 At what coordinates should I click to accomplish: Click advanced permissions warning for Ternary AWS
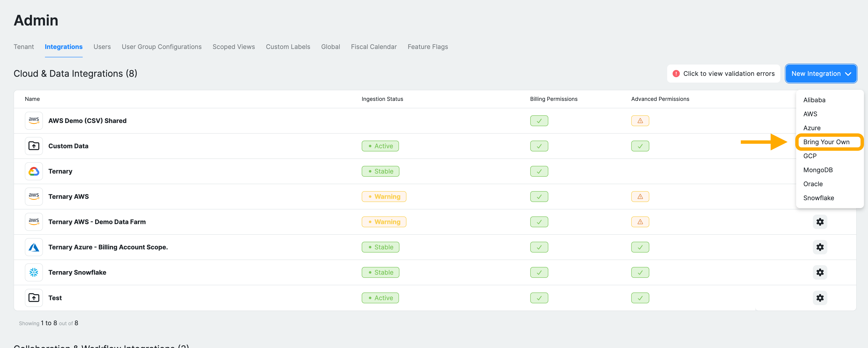tap(640, 197)
